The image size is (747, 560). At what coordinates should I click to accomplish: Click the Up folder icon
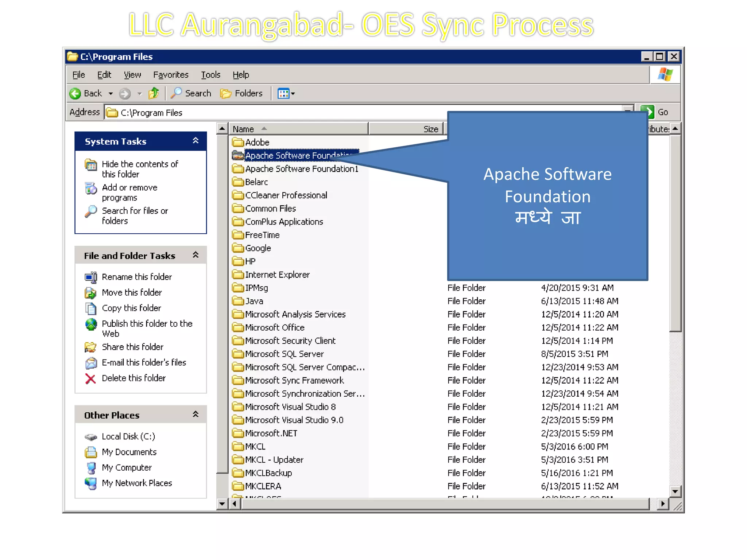click(x=154, y=93)
